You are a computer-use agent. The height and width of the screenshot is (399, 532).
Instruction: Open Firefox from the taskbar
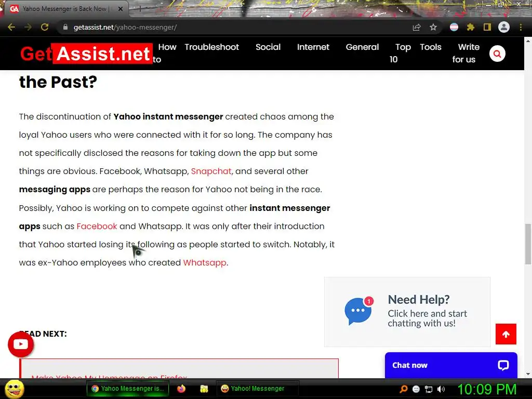[x=181, y=389]
